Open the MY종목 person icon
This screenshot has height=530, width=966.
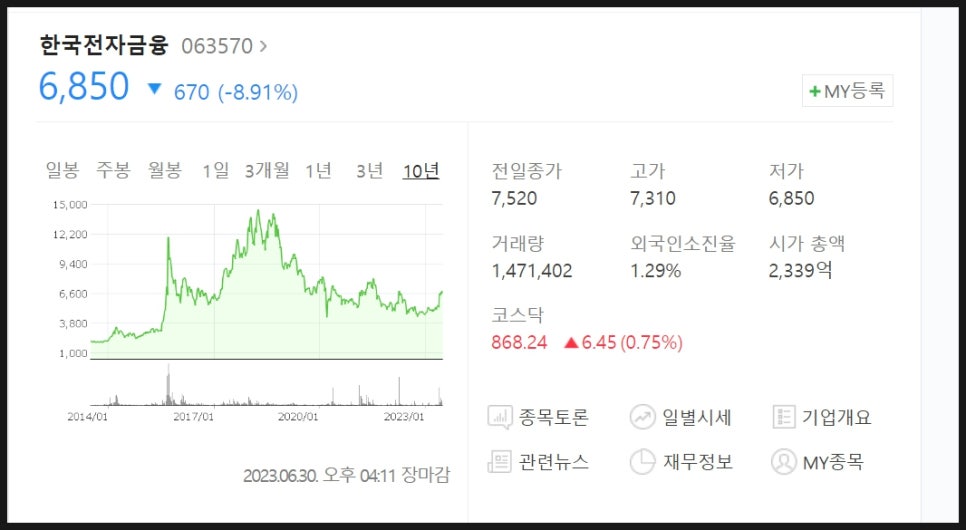point(784,462)
